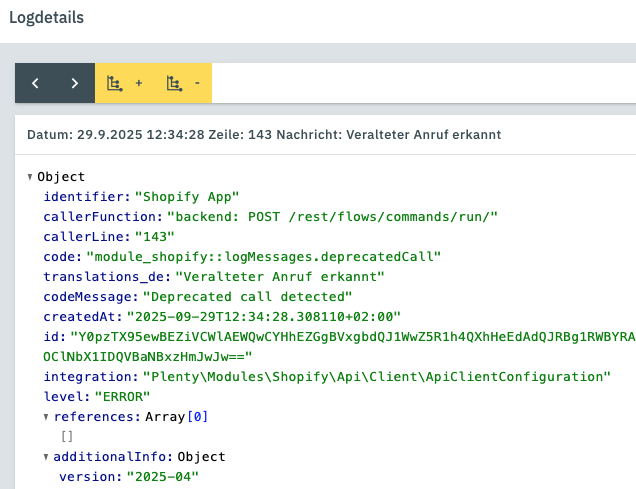The height and width of the screenshot is (489, 636).
Task: Go to next log entry arrow
Action: pyautogui.click(x=75, y=83)
